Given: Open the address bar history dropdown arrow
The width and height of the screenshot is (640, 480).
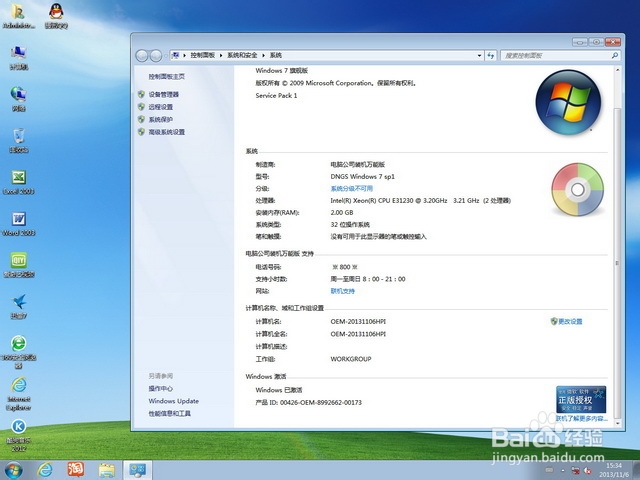Looking at the screenshot, I should pyautogui.click(x=479, y=56).
